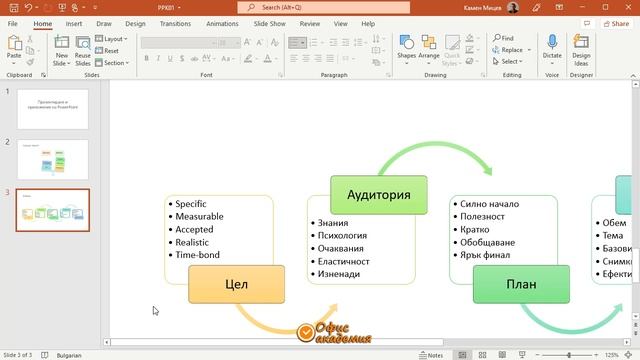The image size is (640, 360).
Task: Switch to Normal view icon
Action: tap(462, 355)
